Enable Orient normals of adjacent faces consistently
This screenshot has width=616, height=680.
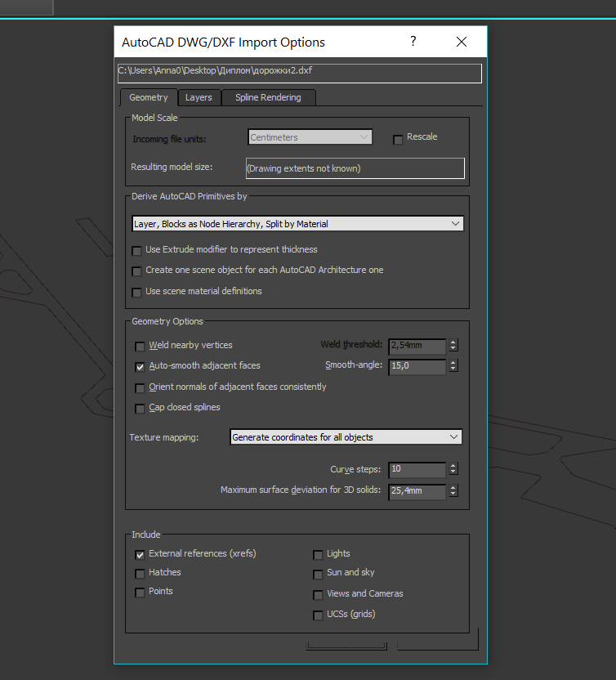(140, 387)
